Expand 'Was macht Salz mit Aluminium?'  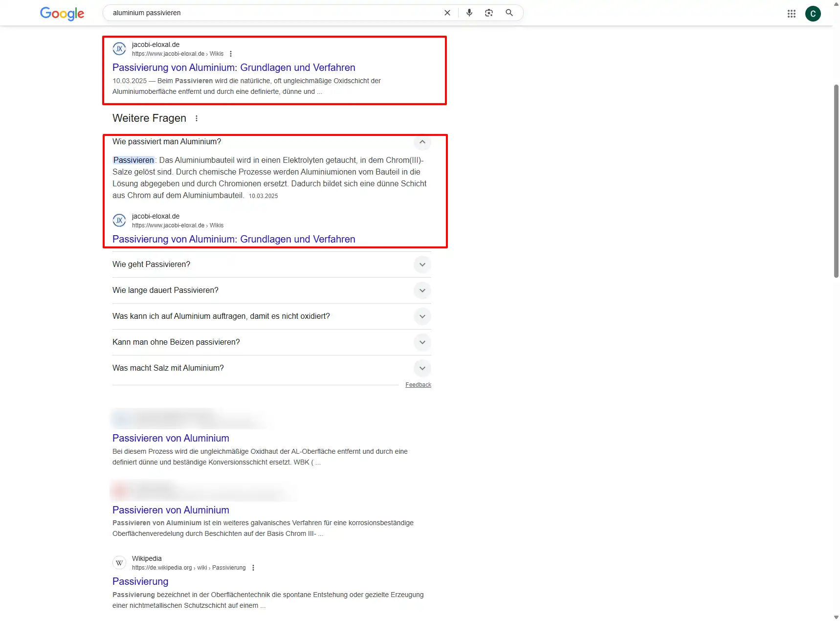pyautogui.click(x=422, y=368)
